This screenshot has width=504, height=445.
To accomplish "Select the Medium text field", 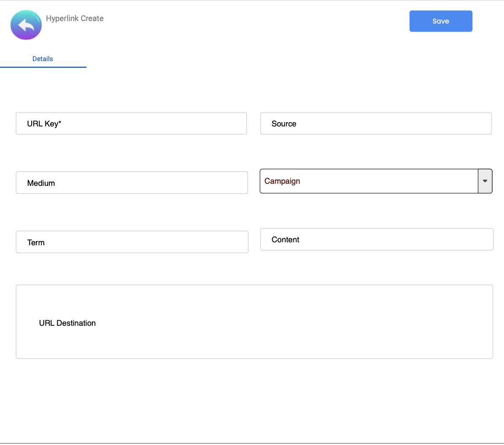I will [131, 183].
